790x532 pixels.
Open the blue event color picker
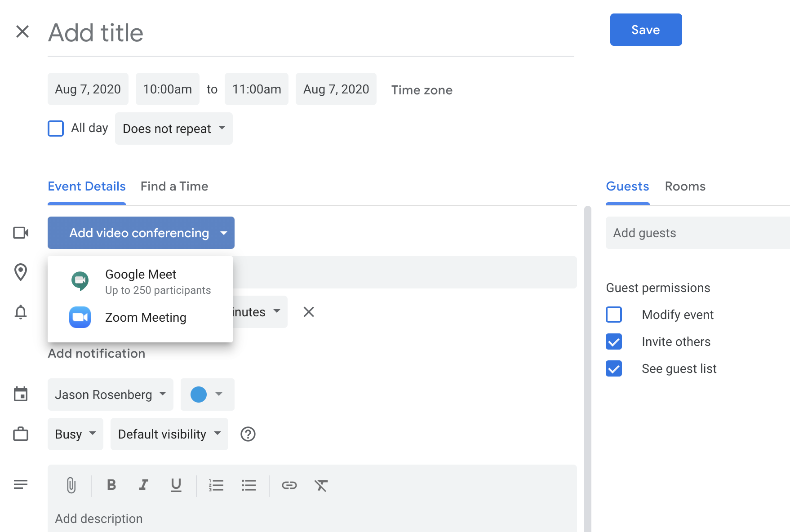pos(208,395)
